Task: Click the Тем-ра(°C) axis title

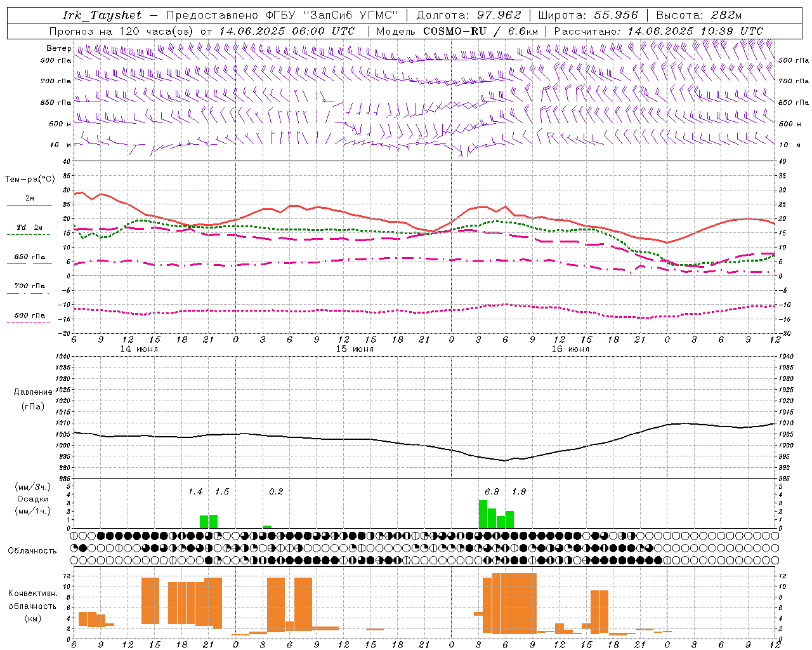Action: (x=30, y=180)
